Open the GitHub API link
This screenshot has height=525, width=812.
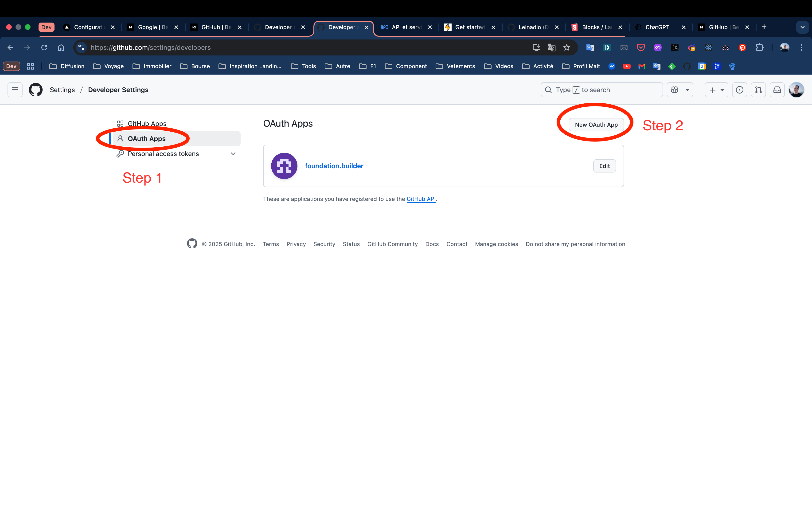click(421, 199)
